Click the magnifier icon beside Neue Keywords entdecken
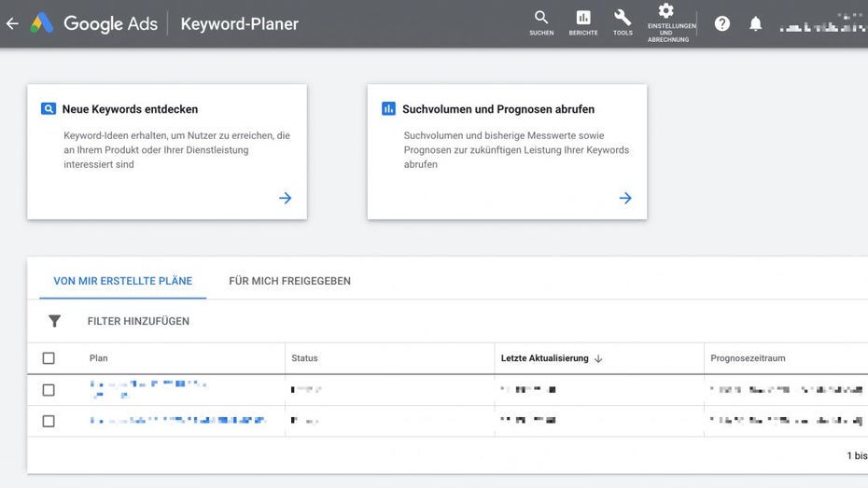Viewport: 868px width, 488px height. point(49,108)
